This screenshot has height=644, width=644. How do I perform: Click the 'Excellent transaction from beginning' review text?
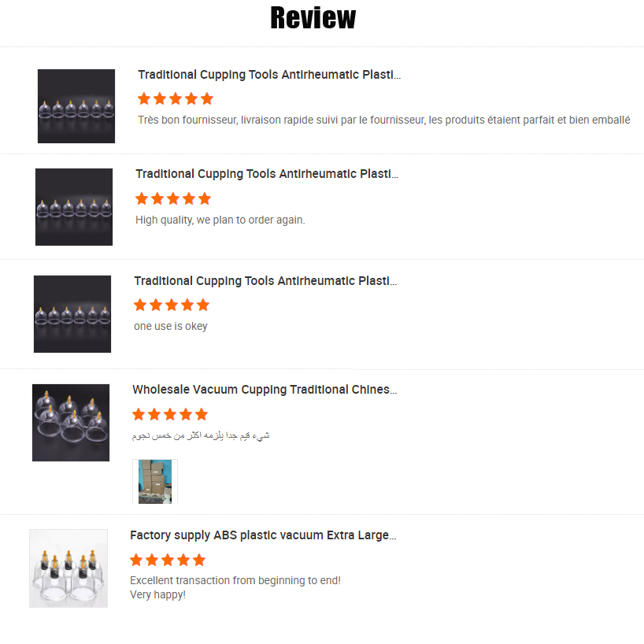tap(235, 587)
